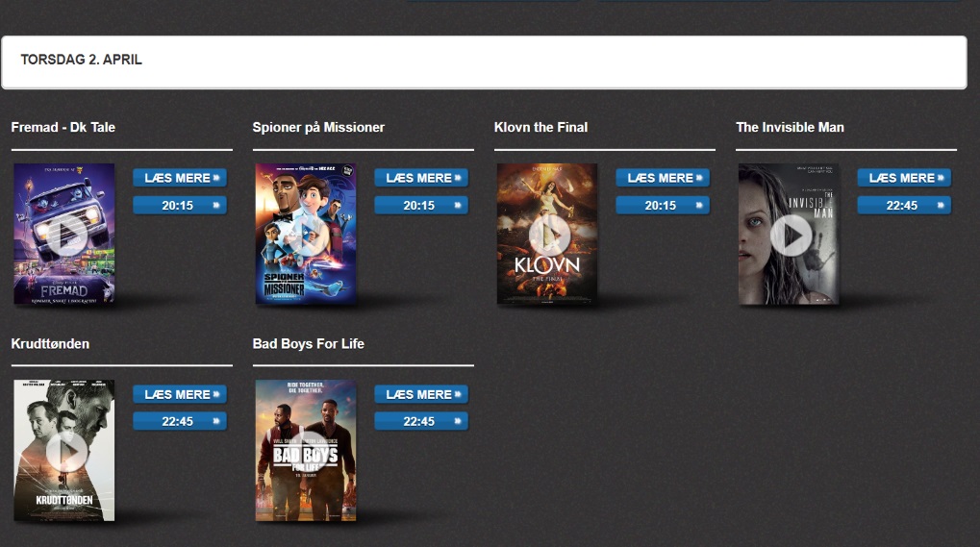Open The Invisible Man title link
The width and height of the screenshot is (980, 547).
click(x=790, y=128)
